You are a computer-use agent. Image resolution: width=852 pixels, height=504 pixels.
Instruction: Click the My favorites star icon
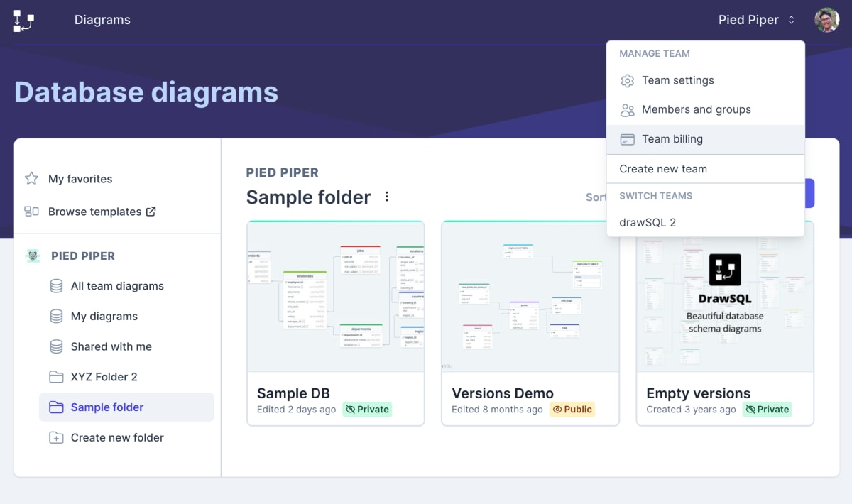coord(31,178)
